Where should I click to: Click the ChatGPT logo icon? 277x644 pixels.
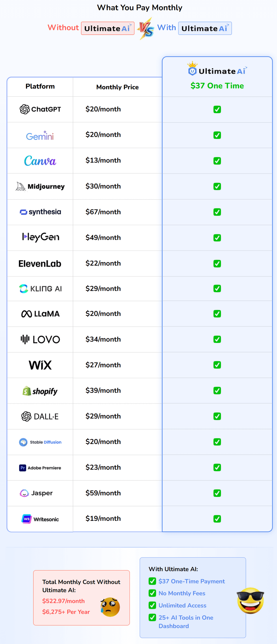25,109
